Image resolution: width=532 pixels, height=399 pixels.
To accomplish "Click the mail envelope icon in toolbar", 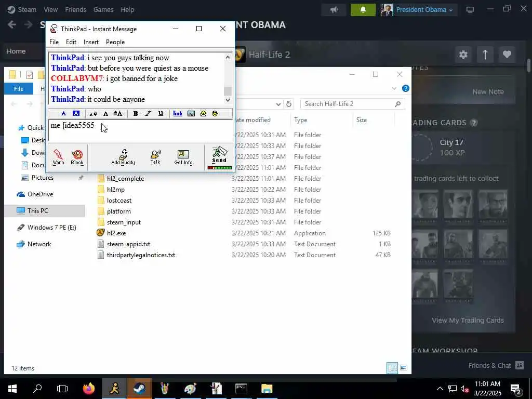I will point(203,114).
